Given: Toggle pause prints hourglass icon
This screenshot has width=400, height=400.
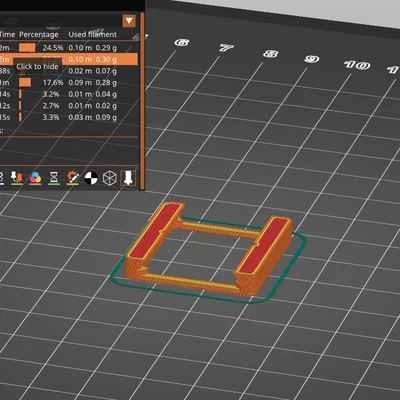Looking at the screenshot, I should 54,178.
